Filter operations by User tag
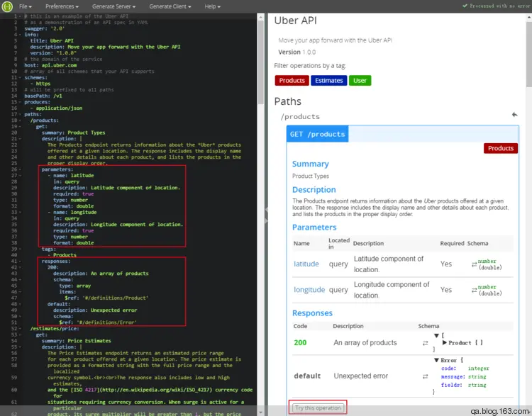 (x=360, y=80)
